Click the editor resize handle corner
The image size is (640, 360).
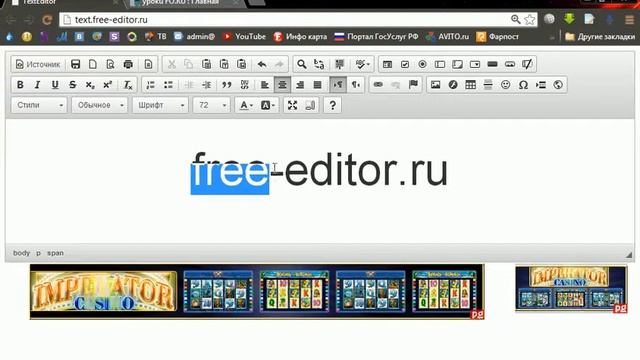629,255
